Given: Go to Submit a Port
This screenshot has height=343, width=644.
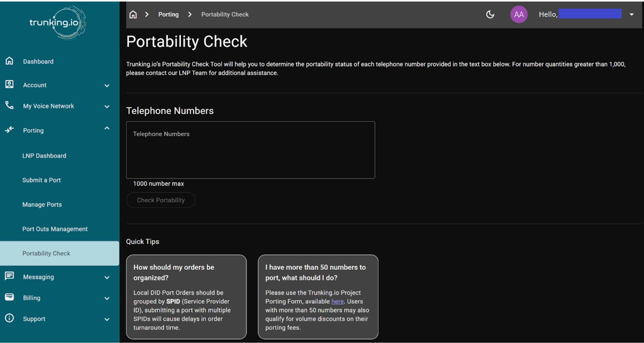Looking at the screenshot, I should (41, 180).
